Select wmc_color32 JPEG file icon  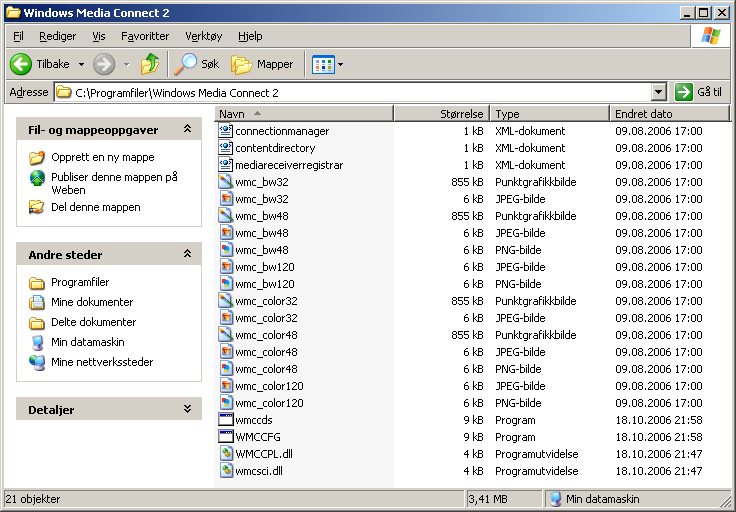point(226,318)
